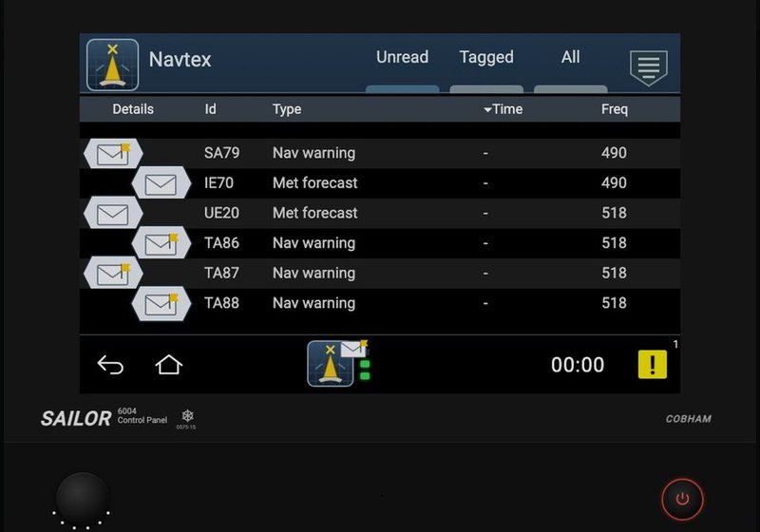The image size is (760, 532).
Task: Click frequency 518 in TA88 row
Action: point(614,303)
